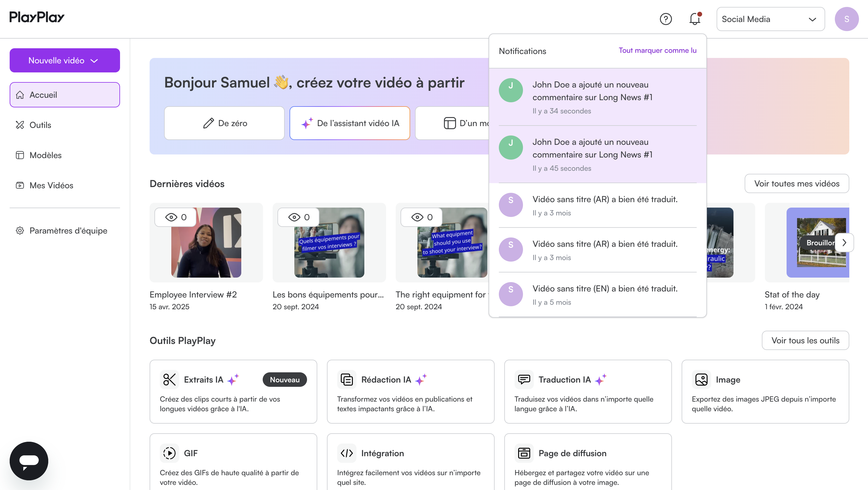Screen dimensions: 868x490
Task: Click the view count eye on Les bons équipements
Action: (x=294, y=217)
